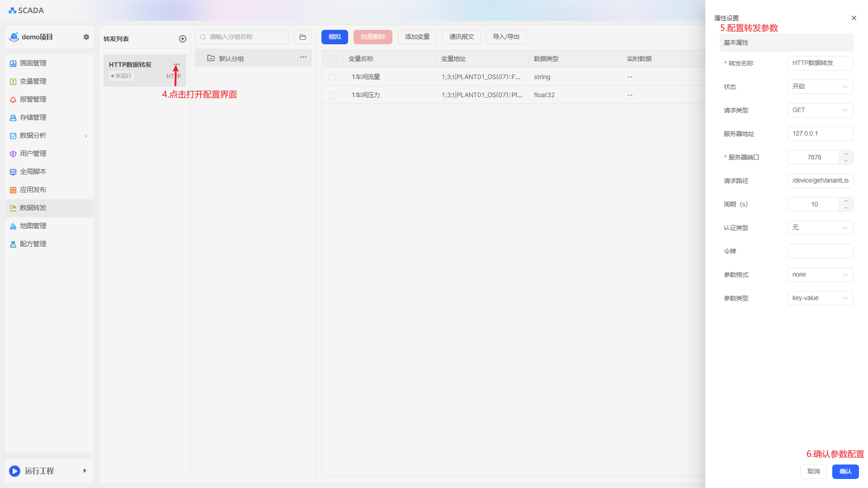Add a new forwarding entry with plus icon
868x488 pixels.
pos(183,39)
